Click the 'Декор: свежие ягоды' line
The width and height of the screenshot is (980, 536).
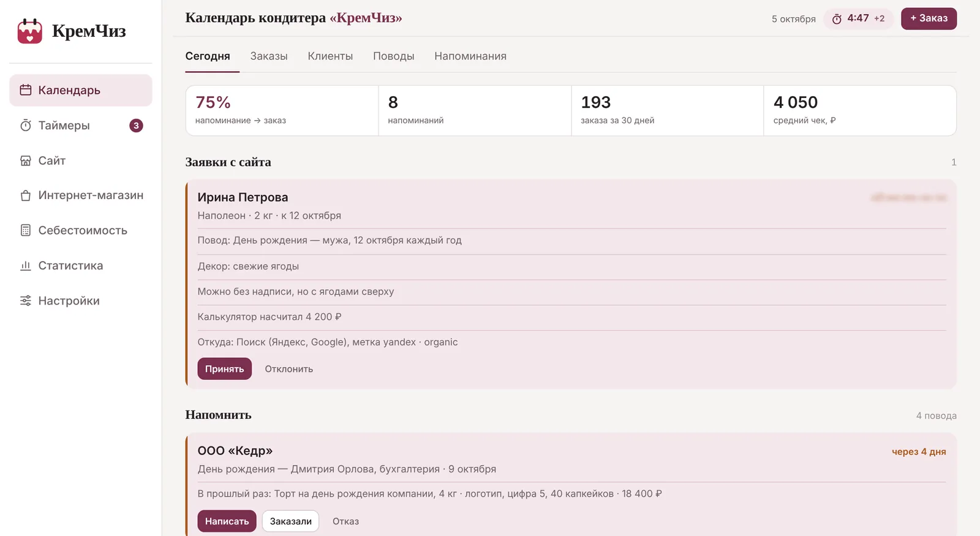[248, 266]
